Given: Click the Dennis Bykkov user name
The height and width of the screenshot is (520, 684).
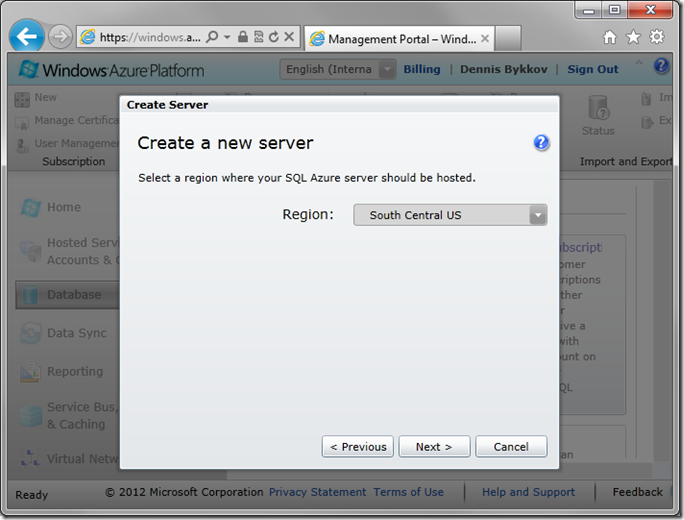Looking at the screenshot, I should pos(503,69).
